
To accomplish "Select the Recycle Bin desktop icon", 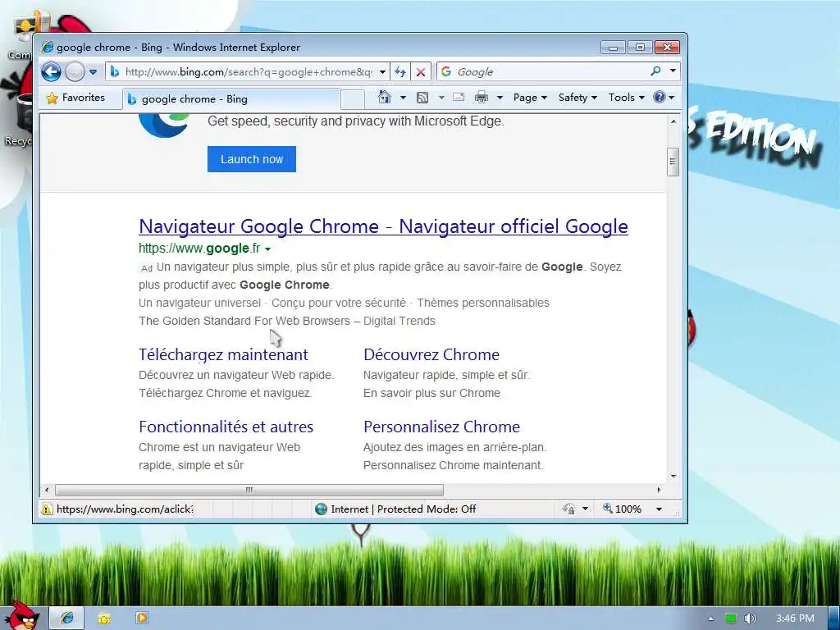I will coord(19,120).
